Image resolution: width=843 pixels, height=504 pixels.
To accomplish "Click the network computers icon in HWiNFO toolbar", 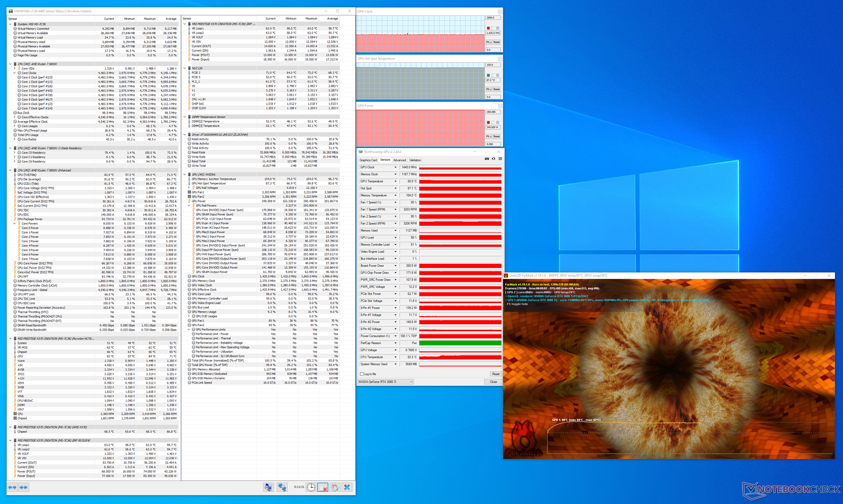I will click(281, 487).
